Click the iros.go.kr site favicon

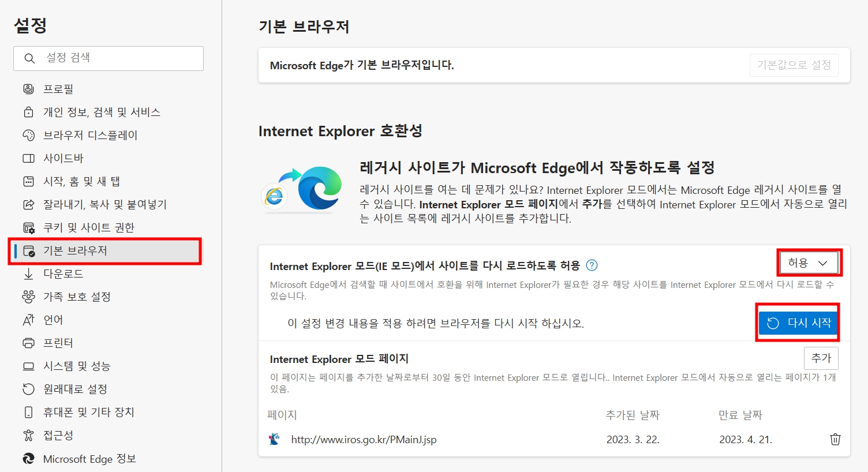275,439
